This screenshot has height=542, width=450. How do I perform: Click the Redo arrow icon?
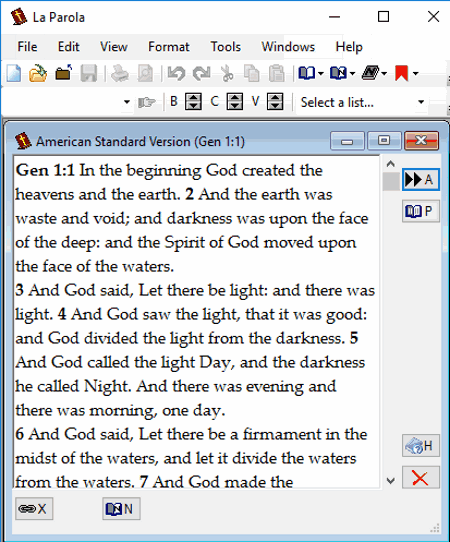pyautogui.click(x=201, y=73)
